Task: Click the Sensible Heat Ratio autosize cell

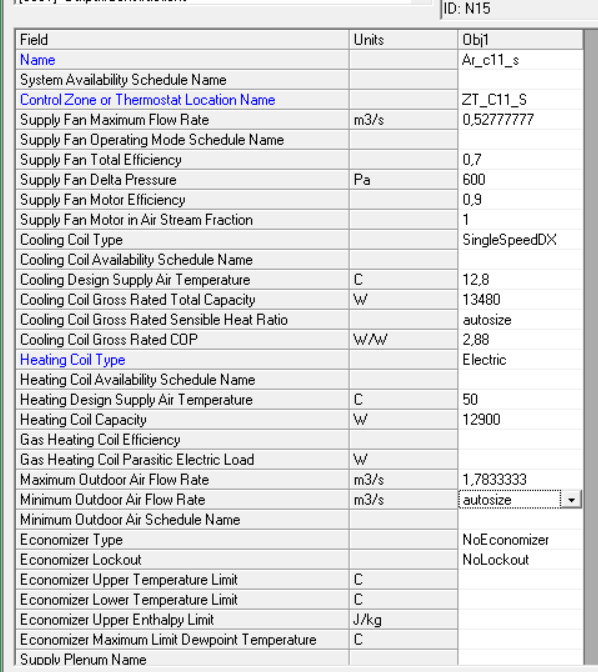Action: pyautogui.click(x=520, y=320)
